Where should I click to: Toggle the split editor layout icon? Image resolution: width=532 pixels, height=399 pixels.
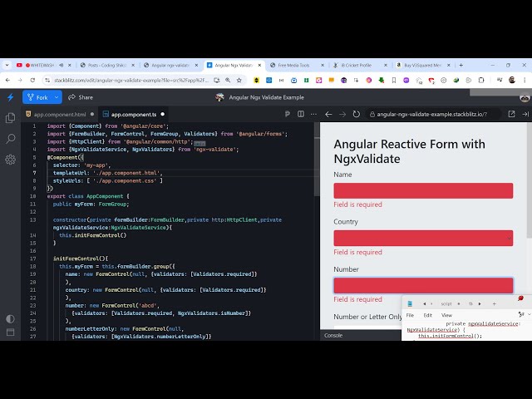(x=301, y=114)
